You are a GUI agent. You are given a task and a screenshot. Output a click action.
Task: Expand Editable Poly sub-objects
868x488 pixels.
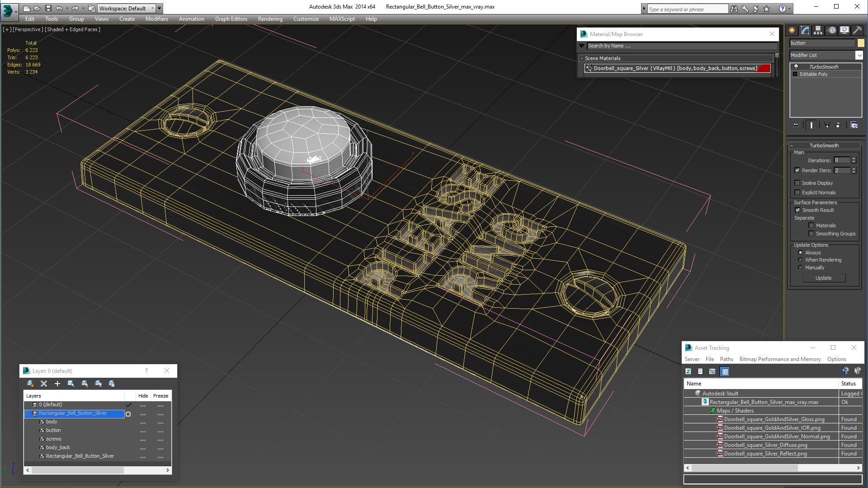pos(795,74)
